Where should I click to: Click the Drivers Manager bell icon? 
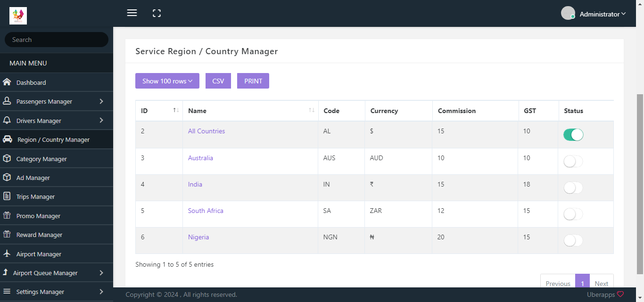(x=7, y=120)
